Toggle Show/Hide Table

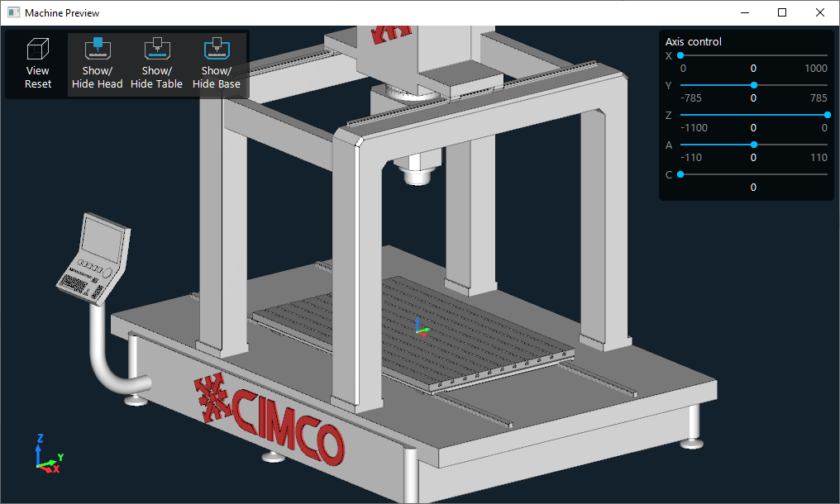[157, 64]
